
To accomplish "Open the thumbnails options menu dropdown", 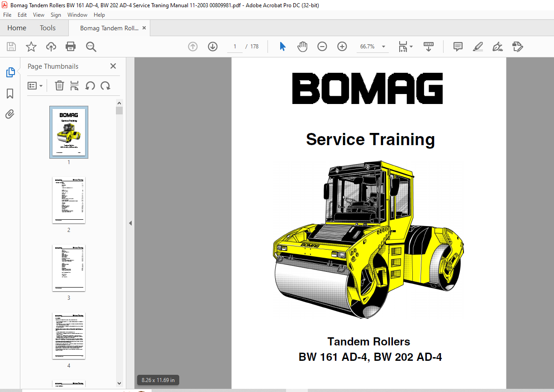I will click(35, 85).
